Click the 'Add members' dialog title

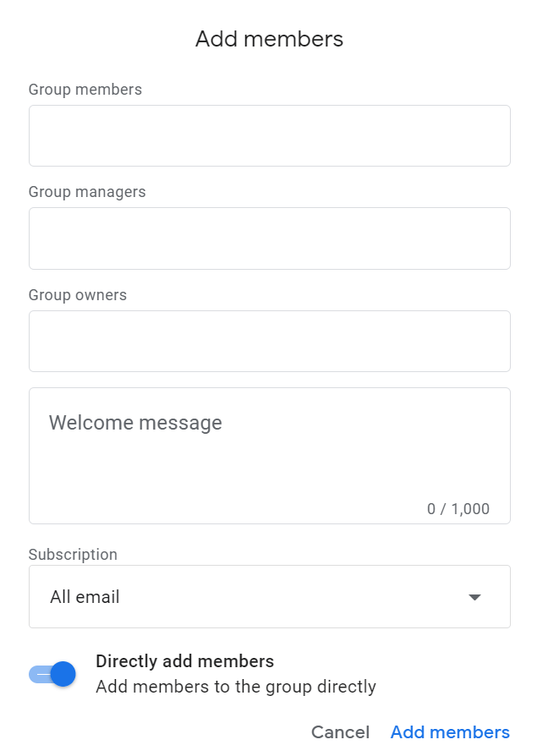coord(269,39)
